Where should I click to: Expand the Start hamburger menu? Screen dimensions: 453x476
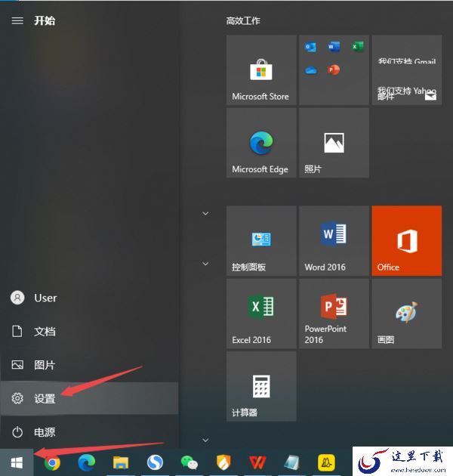[x=17, y=20]
